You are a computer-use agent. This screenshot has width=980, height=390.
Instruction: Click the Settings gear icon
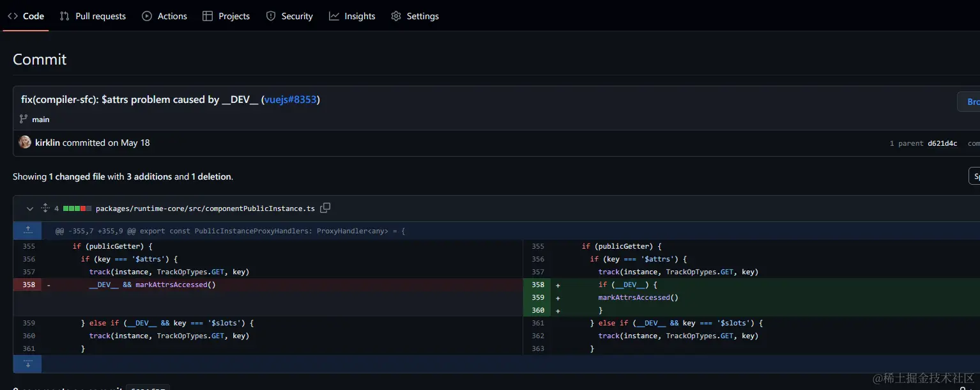coord(396,16)
